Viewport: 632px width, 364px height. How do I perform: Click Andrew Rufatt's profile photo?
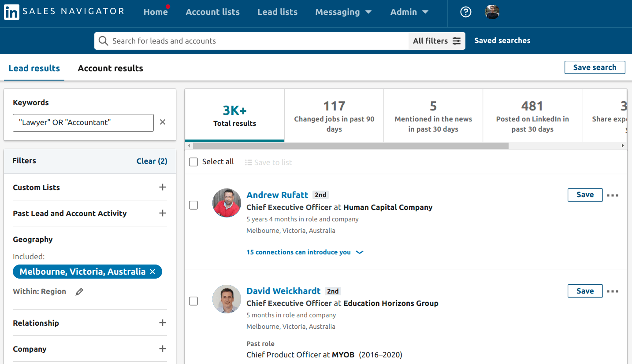(x=227, y=203)
